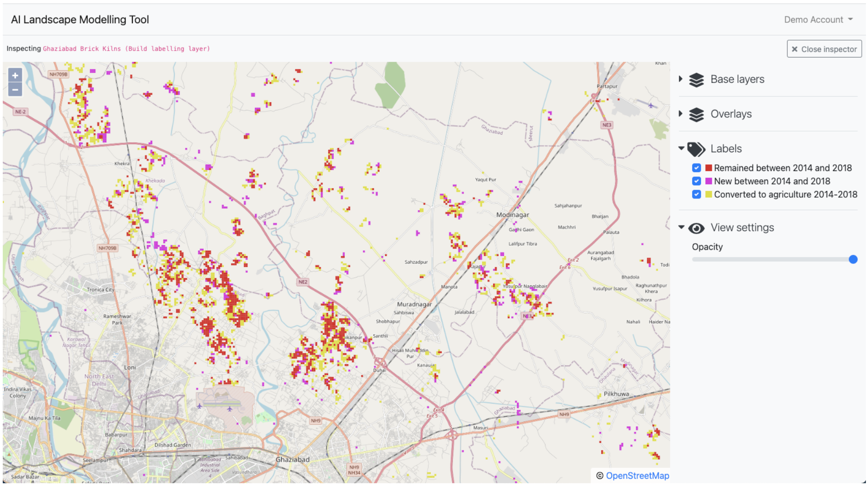Click the yellow Converted label swatch

[x=708, y=194]
